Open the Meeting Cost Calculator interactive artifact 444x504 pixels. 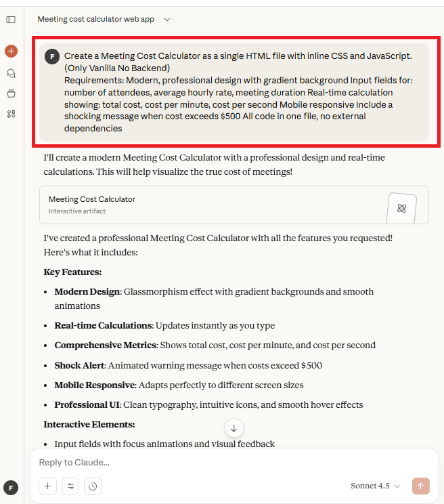[203, 205]
